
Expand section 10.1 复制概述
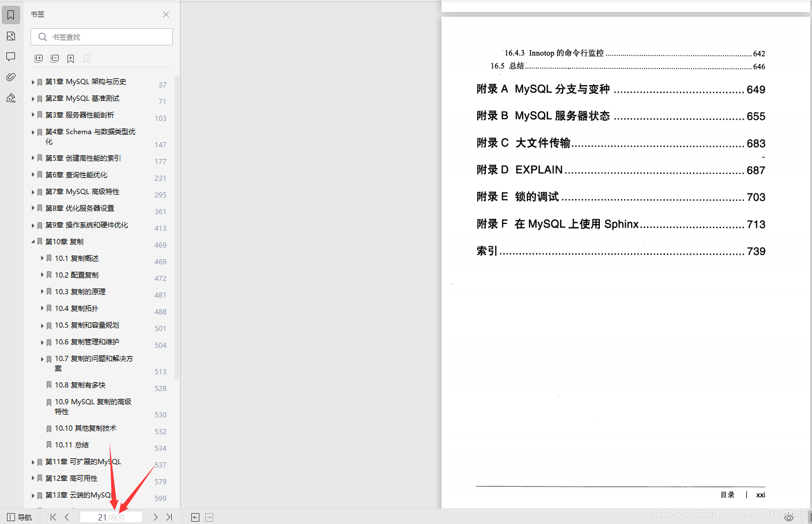[x=42, y=259]
